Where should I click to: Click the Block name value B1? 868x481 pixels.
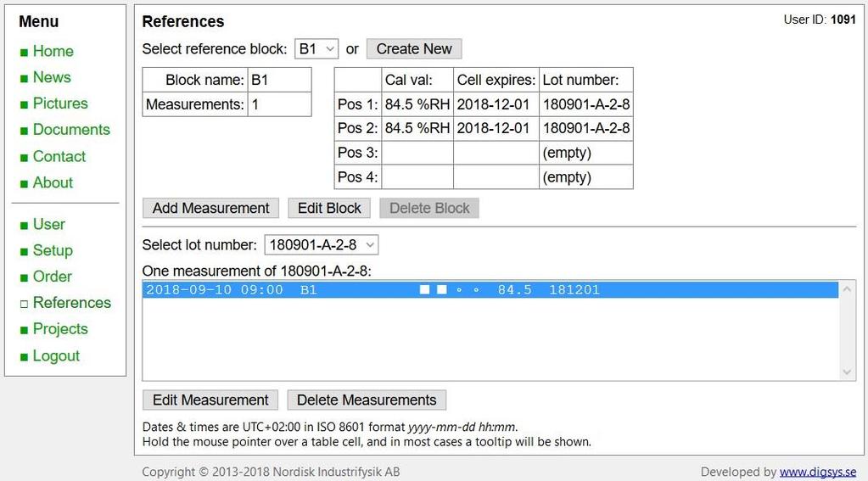[x=279, y=80]
